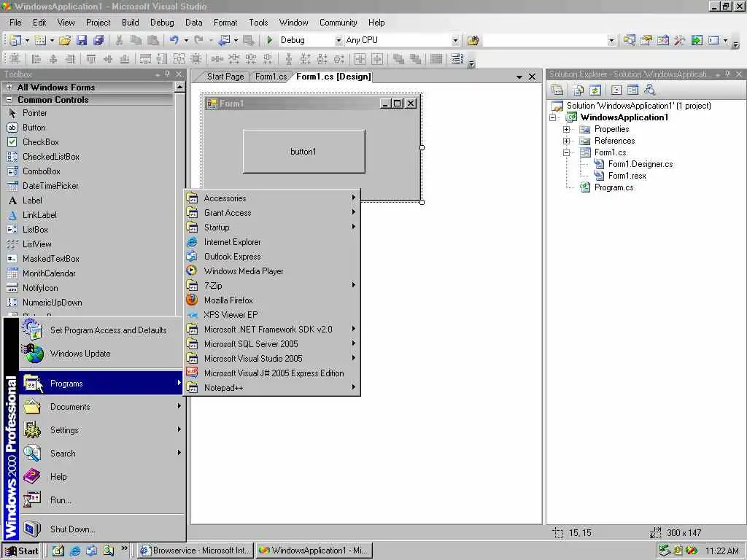Open the Build menu
The image size is (747, 560).
pos(130,23)
